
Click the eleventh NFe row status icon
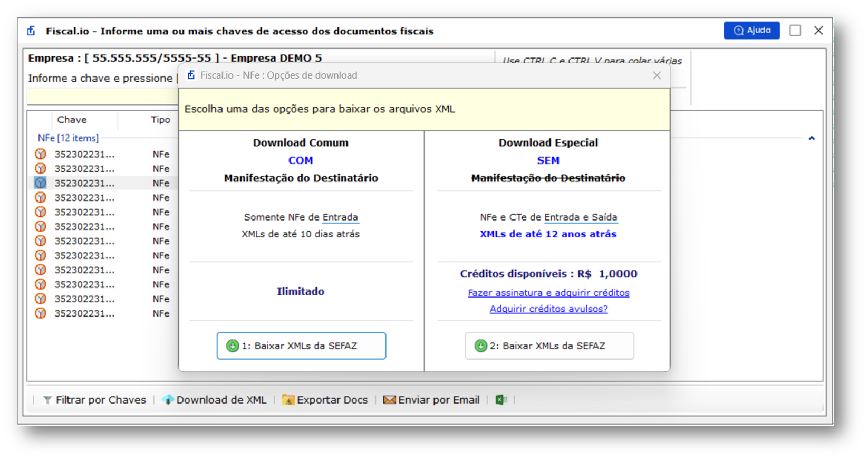click(x=41, y=299)
